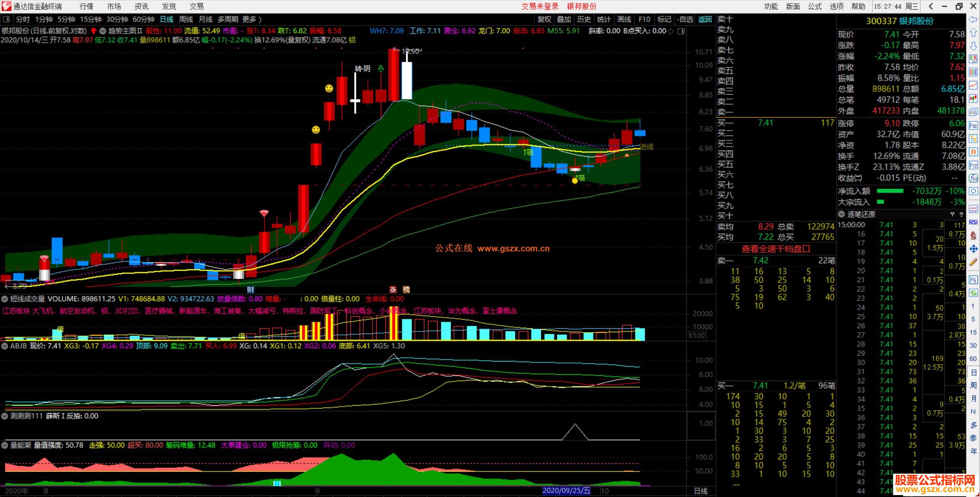The image size is (980, 497).
Task: Click the hierarchy tree sidebar icon
Action: point(973,139)
